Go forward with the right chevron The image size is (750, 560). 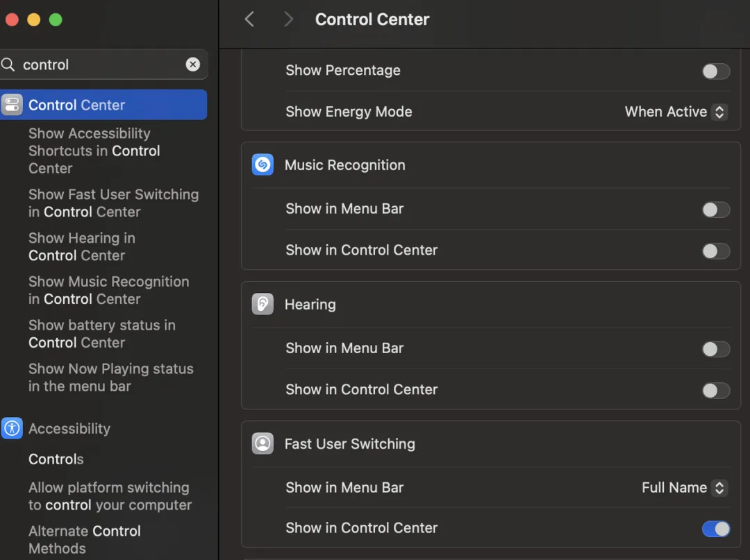288,19
